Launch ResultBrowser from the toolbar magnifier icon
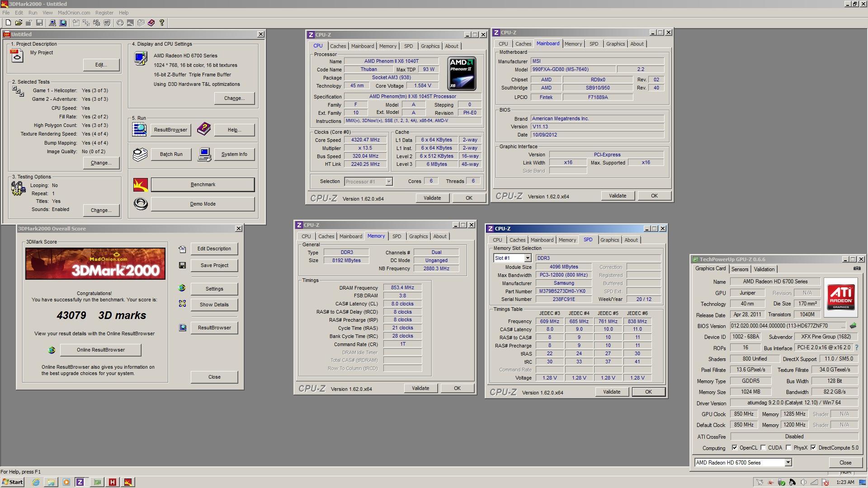Viewport: 868px width, 488px height. (x=63, y=23)
